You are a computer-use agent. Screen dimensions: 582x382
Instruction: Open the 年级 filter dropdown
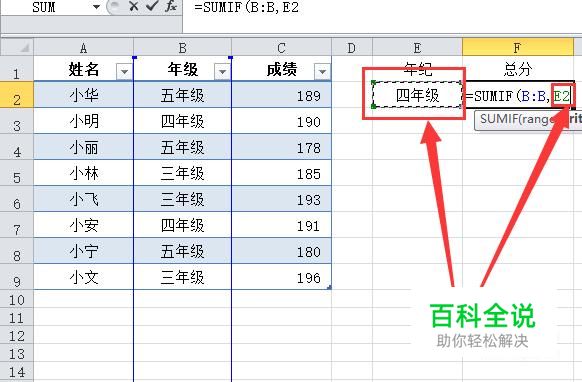click(222, 71)
